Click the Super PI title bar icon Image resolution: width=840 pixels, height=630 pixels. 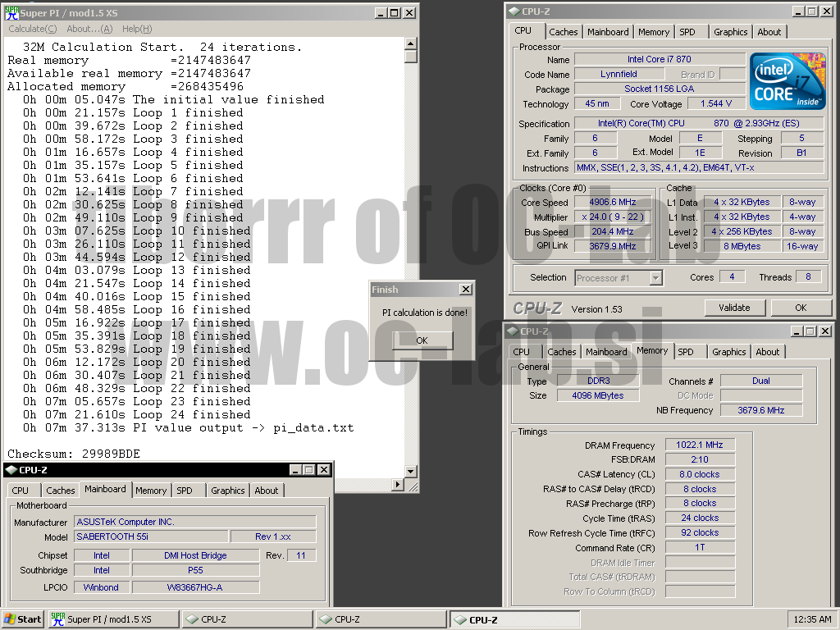pyautogui.click(x=11, y=12)
